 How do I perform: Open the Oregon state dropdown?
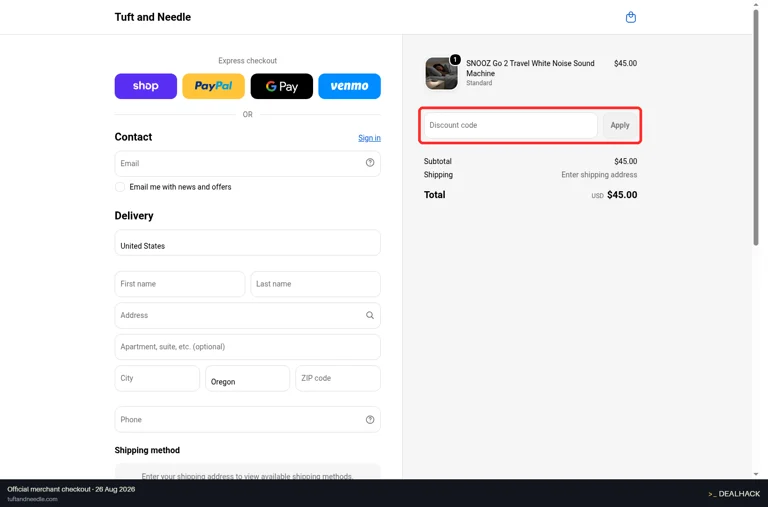pos(247,378)
